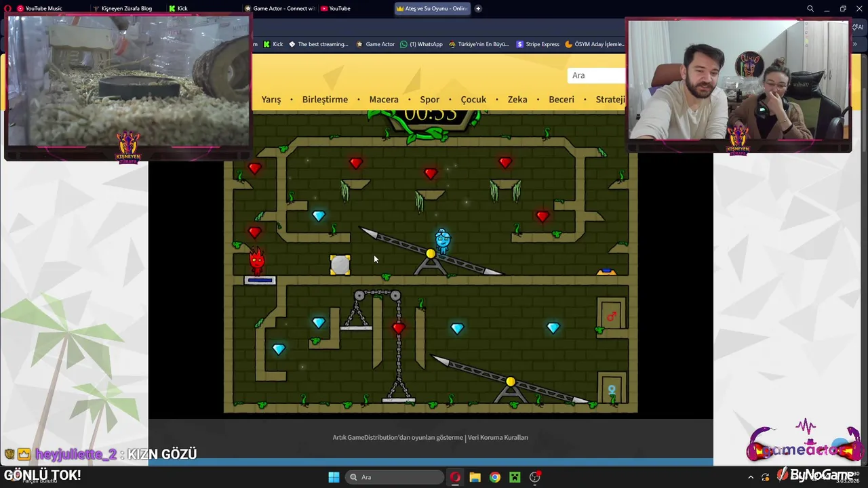Open the Yarış game category
This screenshot has height=488, width=868.
[271, 100]
